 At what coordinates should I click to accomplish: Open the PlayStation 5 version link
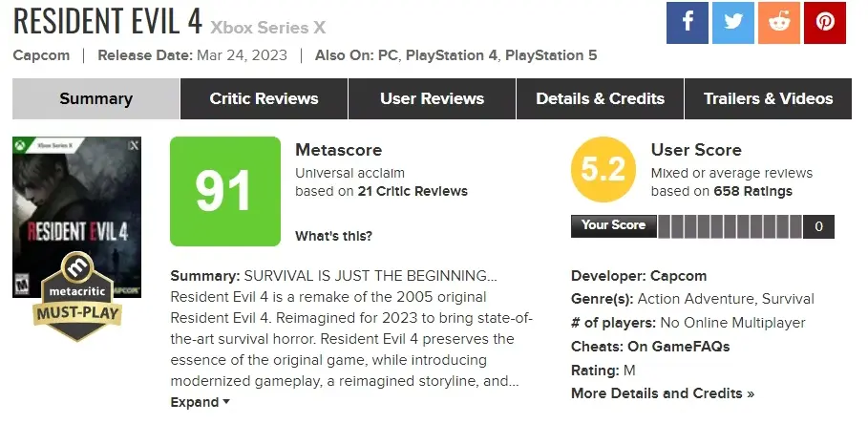(x=551, y=55)
